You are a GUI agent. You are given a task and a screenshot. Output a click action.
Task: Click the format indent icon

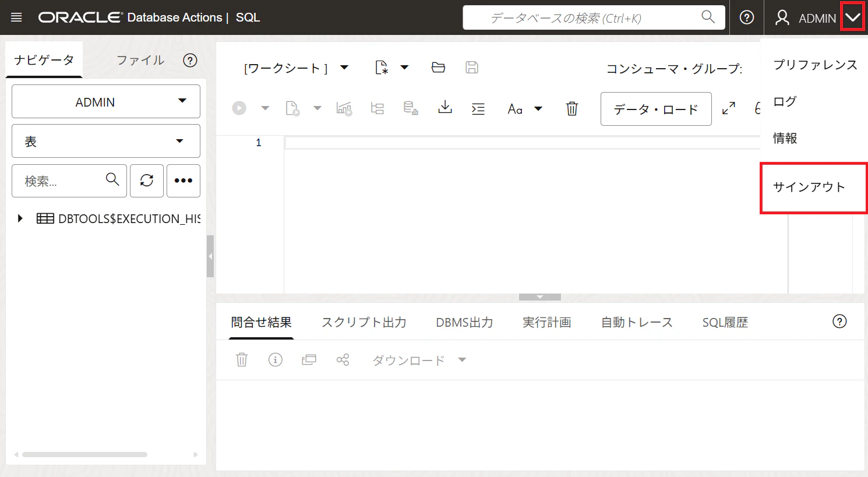point(478,109)
